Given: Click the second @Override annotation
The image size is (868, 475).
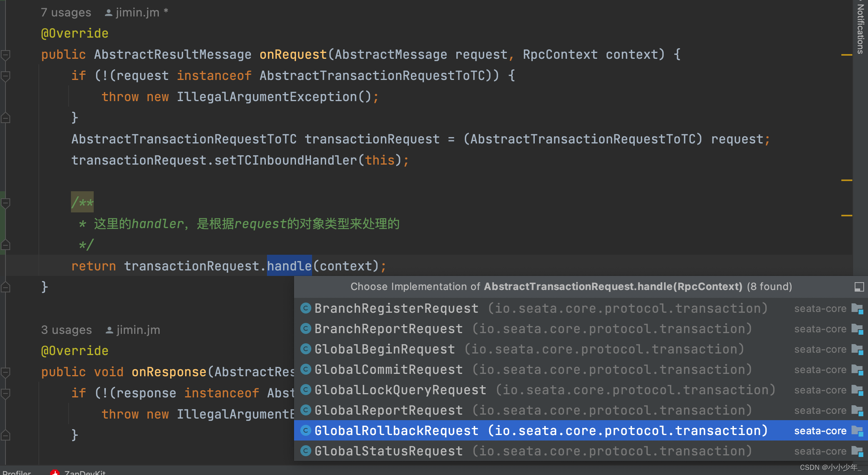Looking at the screenshot, I should pos(74,351).
